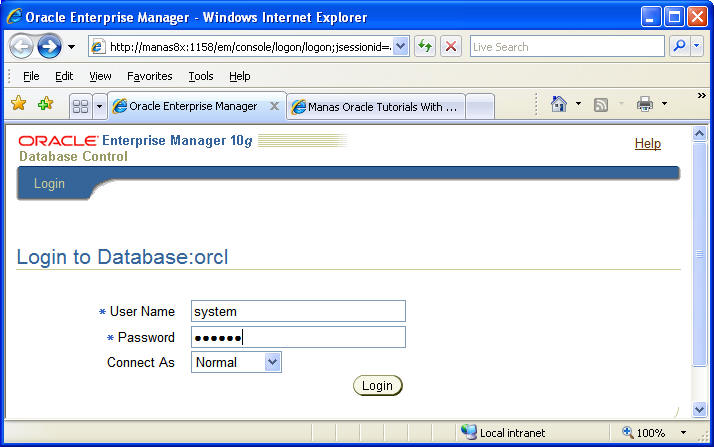Click the IE icon in title bar
The height and width of the screenshot is (447, 714).
click(x=14, y=16)
